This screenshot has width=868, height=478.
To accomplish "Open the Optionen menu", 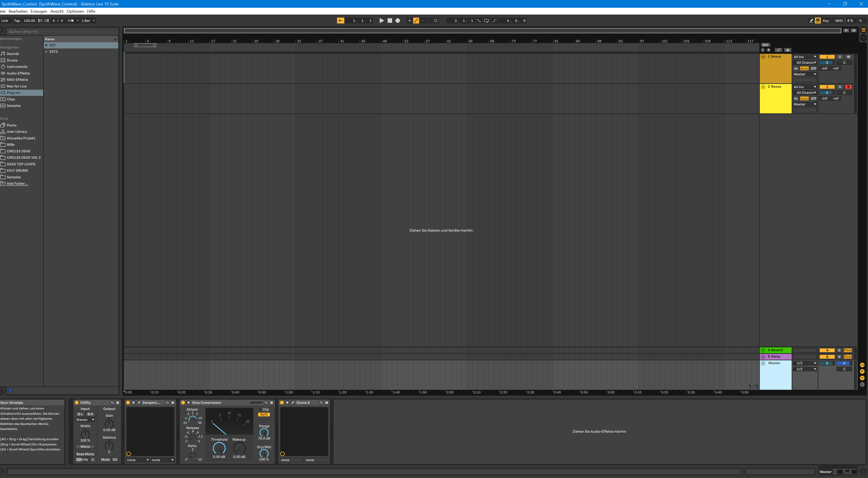I will pyautogui.click(x=75, y=11).
